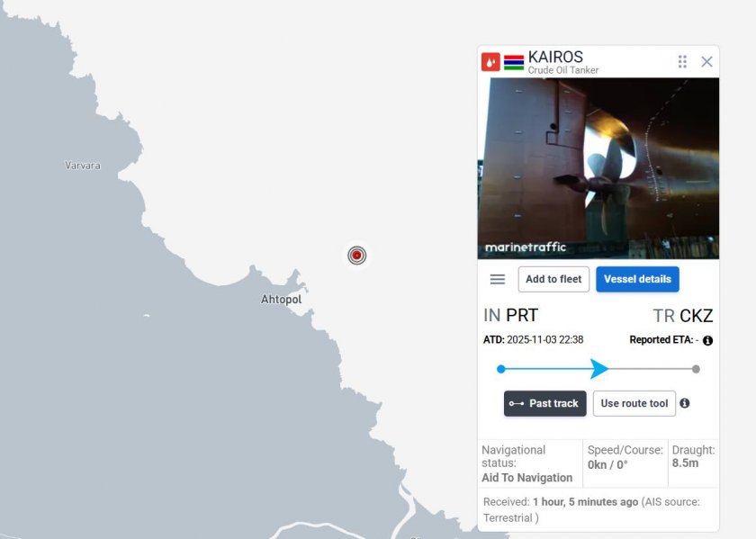Click the blue departure dot on voyage line
Image resolution: width=756 pixels, height=539 pixels.
(501, 369)
